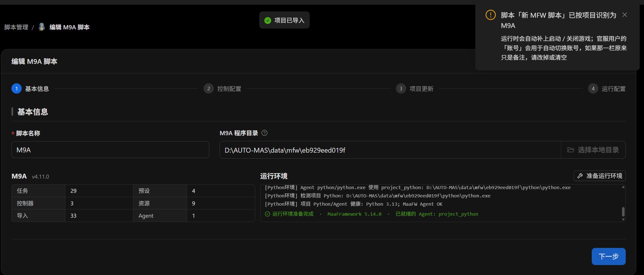Click the log scrollbar down arrow
Image resolution: width=644 pixels, height=275 pixels.
pyautogui.click(x=623, y=219)
